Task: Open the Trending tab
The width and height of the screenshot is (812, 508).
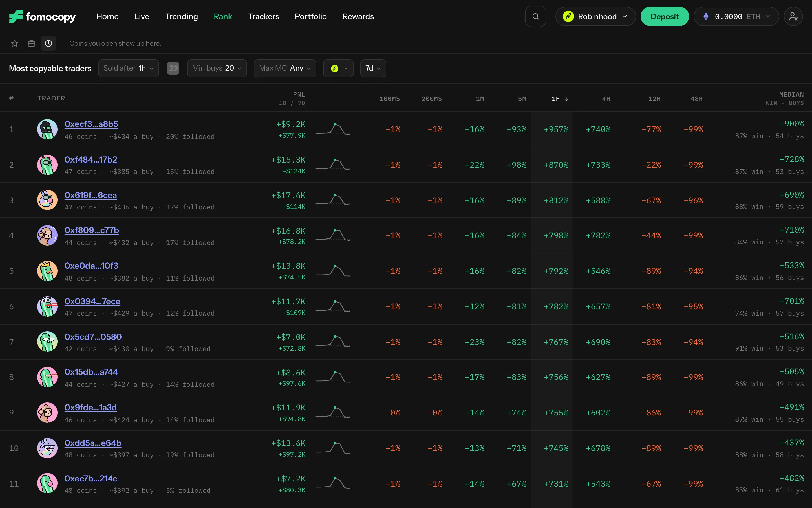Action: (182, 16)
